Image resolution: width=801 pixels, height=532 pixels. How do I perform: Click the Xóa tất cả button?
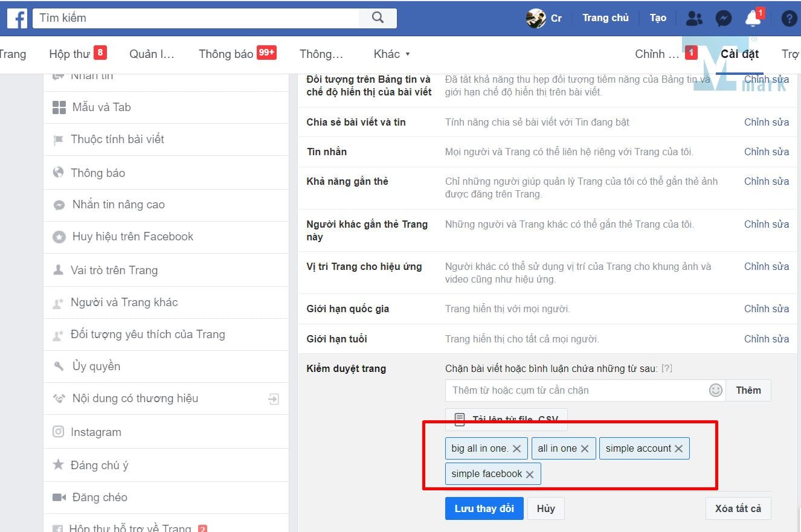tap(738, 508)
